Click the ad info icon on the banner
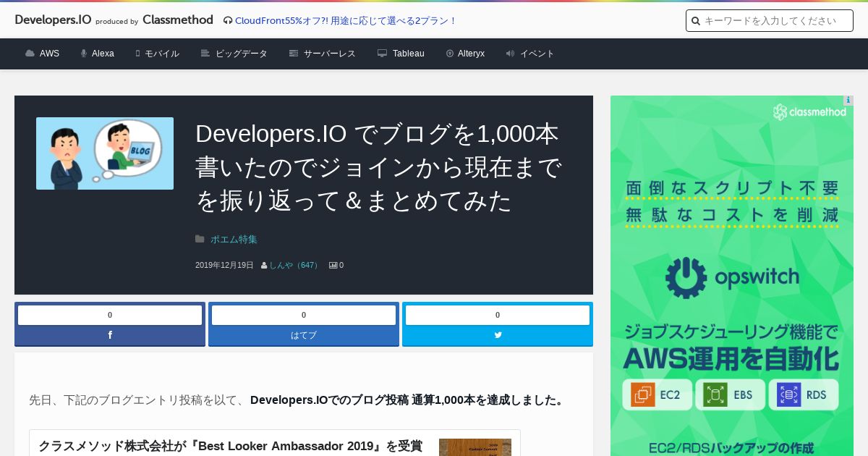The width and height of the screenshot is (868, 456). click(848, 101)
